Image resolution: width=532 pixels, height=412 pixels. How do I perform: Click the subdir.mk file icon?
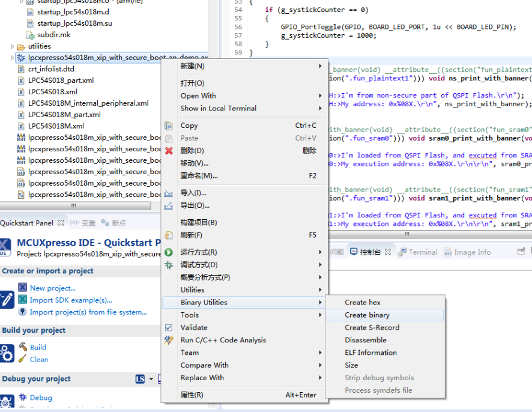31,35
